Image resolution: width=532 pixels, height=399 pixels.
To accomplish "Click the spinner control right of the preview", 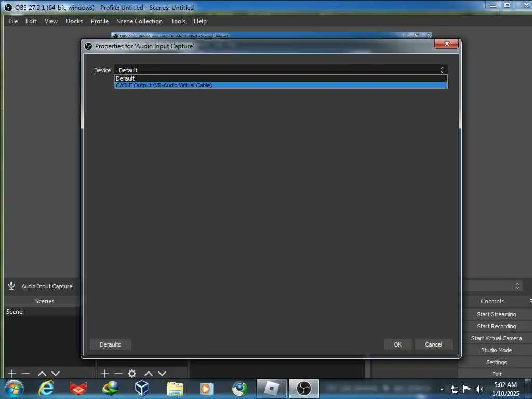I will tap(517, 286).
